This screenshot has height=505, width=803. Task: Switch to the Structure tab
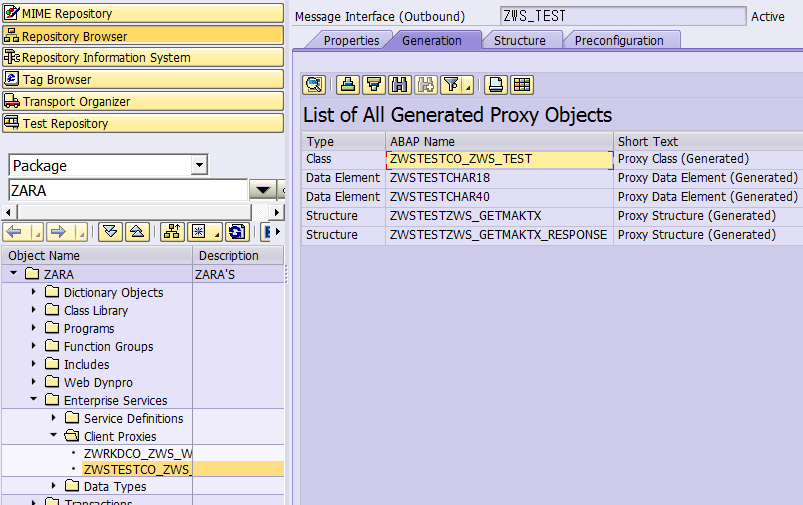click(520, 40)
